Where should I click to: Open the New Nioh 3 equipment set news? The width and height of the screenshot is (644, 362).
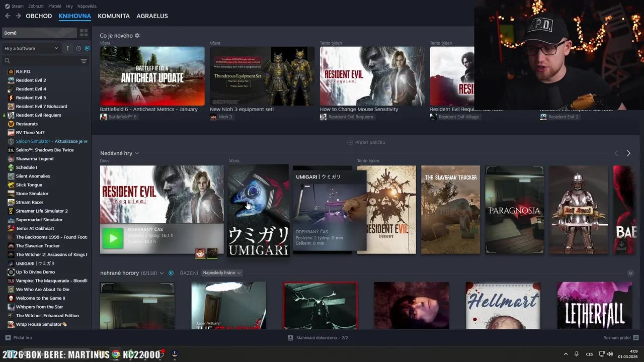(x=262, y=76)
